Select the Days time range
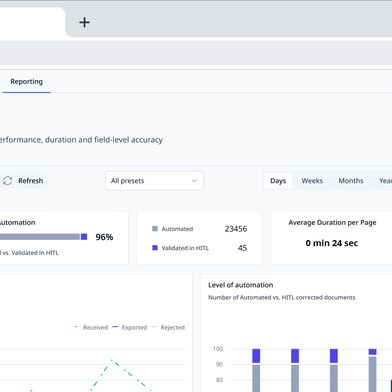 click(278, 181)
